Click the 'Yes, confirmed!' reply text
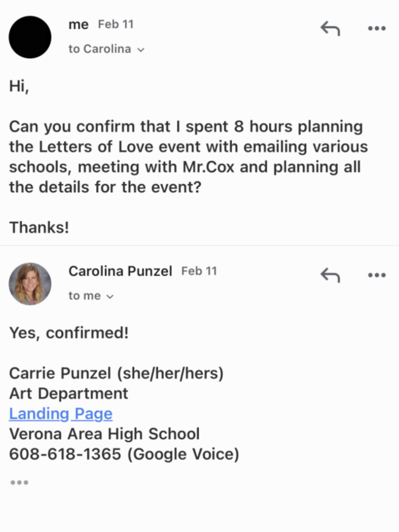This screenshot has height=532, width=399. pos(69,332)
